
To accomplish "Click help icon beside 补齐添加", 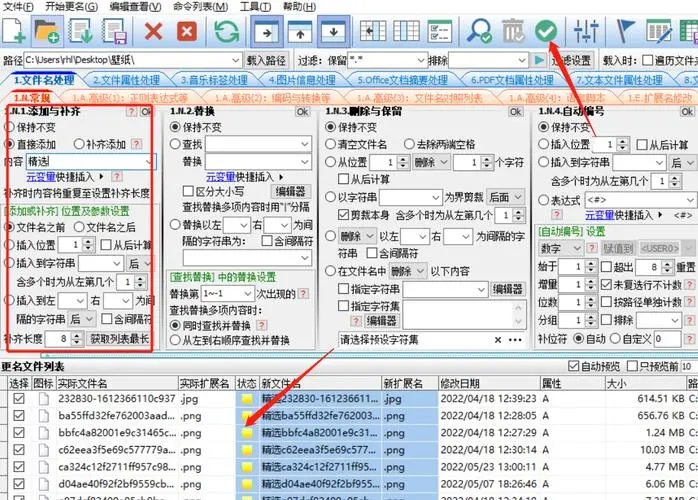I will 137,144.
